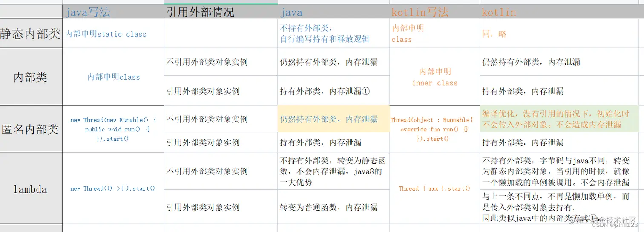Image resolution: width=644 pixels, height=232 pixels.
Task: Select the blue "内部申明class" java cell
Action: click(113, 77)
